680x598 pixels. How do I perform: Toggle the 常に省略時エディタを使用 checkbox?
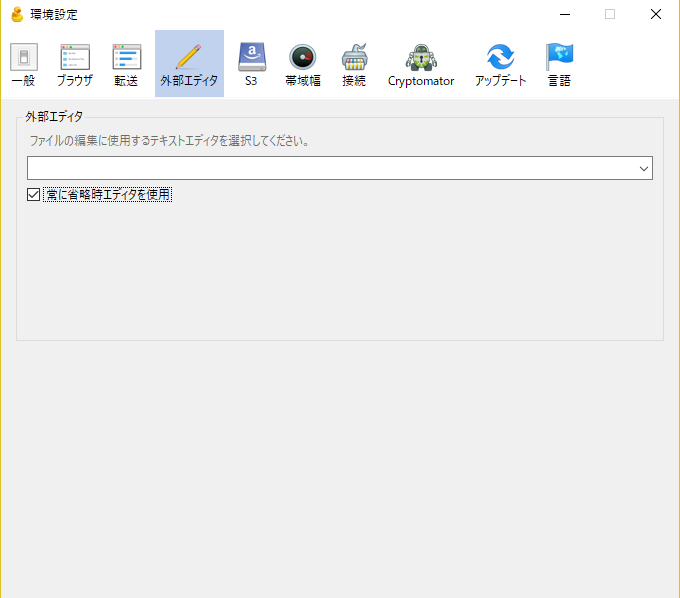point(33,194)
